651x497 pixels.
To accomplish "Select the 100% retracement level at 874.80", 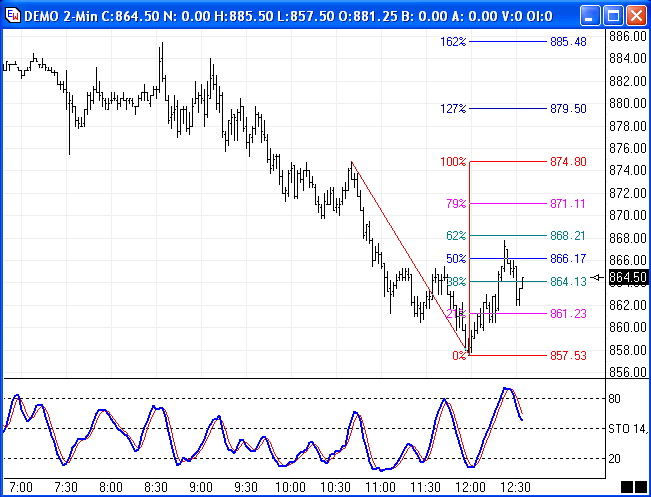I will (508, 161).
